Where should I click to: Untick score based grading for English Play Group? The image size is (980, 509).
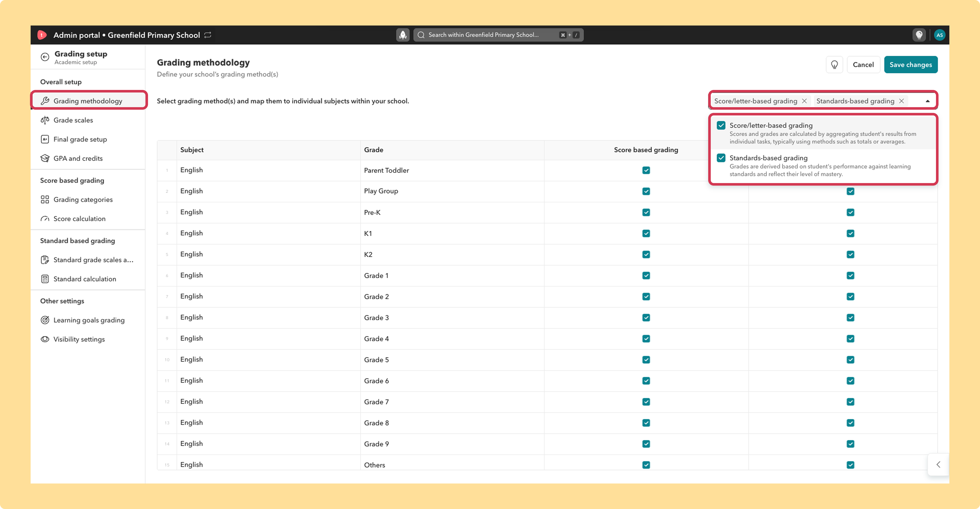coord(646,191)
